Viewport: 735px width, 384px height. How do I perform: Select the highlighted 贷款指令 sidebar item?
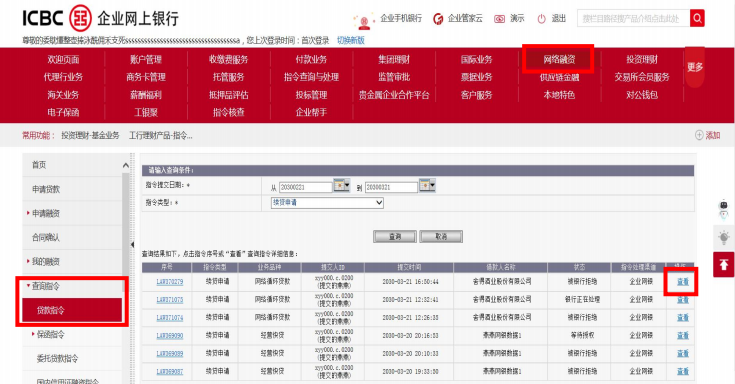tap(72, 310)
